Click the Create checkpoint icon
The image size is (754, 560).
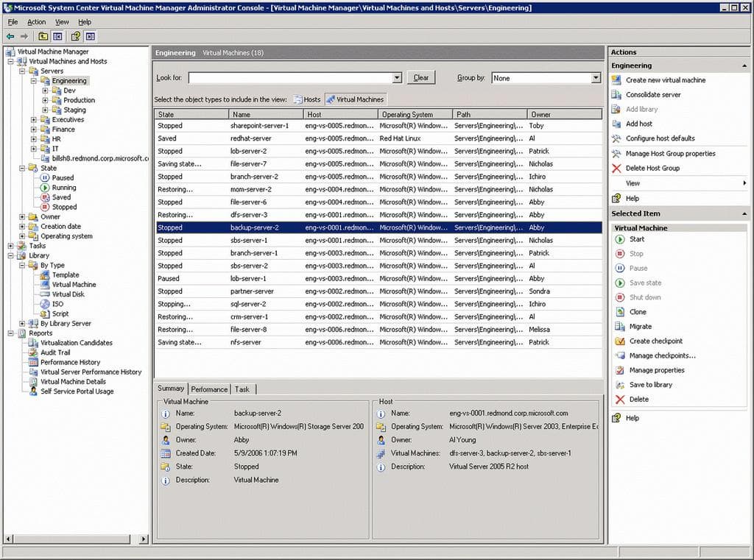(620, 341)
